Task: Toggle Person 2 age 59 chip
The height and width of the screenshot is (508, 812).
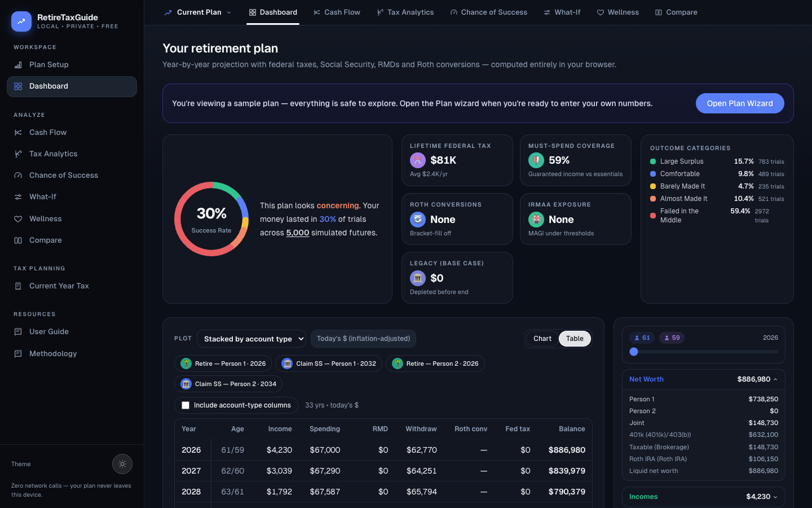Action: [x=672, y=338]
